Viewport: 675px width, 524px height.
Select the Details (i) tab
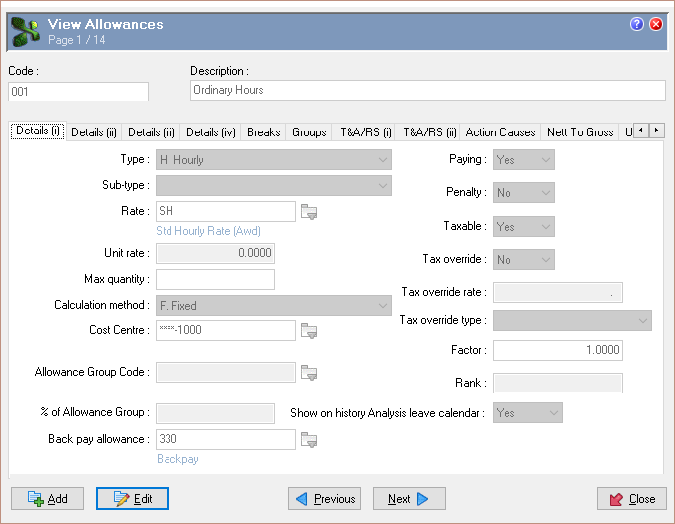point(37,131)
